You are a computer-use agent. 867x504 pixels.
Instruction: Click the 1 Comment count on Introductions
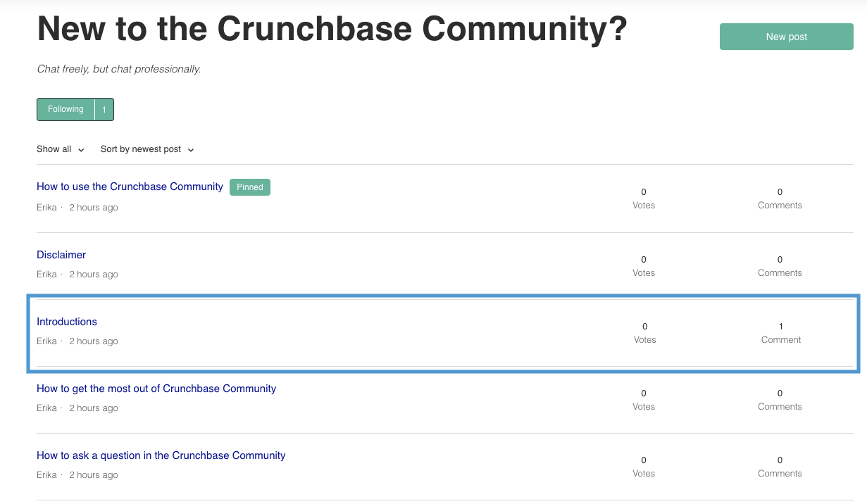click(781, 333)
